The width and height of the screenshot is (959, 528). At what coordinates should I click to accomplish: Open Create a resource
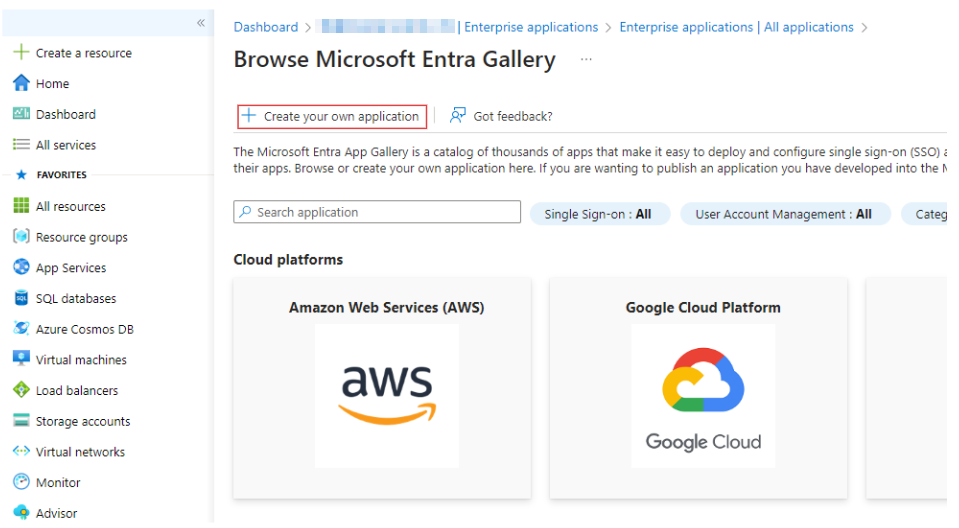point(84,53)
